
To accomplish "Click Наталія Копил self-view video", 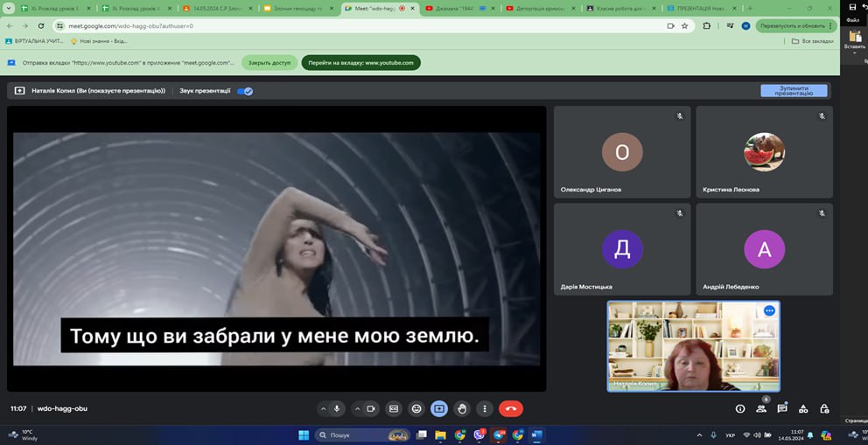I will [x=694, y=346].
